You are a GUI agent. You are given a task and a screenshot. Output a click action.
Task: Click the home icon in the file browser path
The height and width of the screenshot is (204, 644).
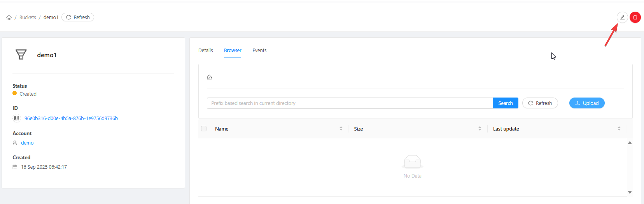click(x=209, y=77)
